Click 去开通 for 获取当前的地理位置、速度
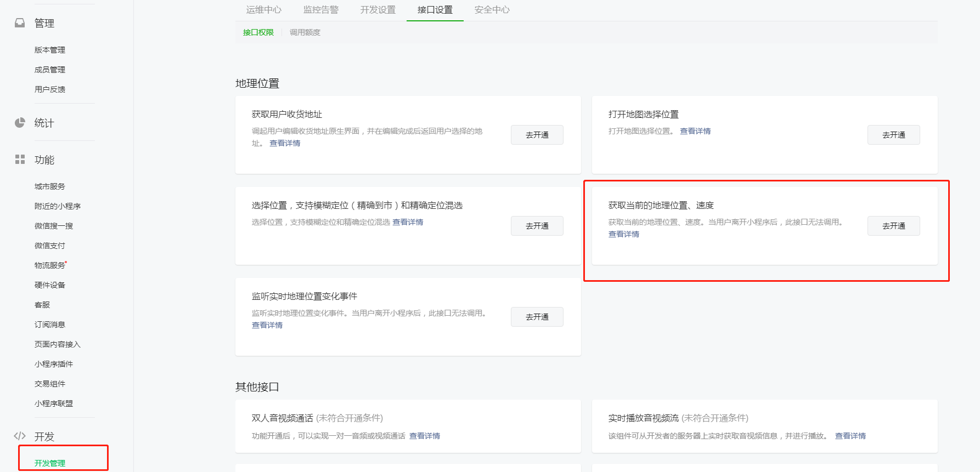The image size is (980, 472). (894, 226)
